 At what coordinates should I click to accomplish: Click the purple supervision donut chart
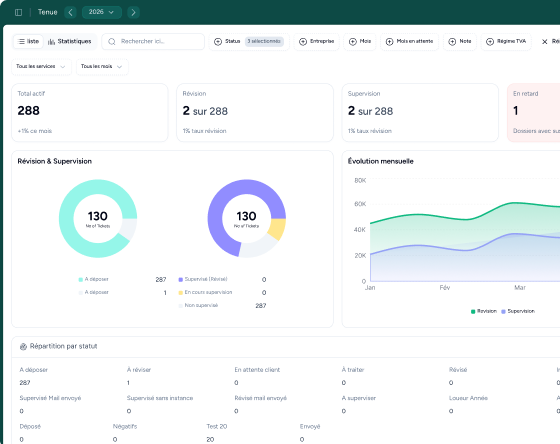coord(246,219)
